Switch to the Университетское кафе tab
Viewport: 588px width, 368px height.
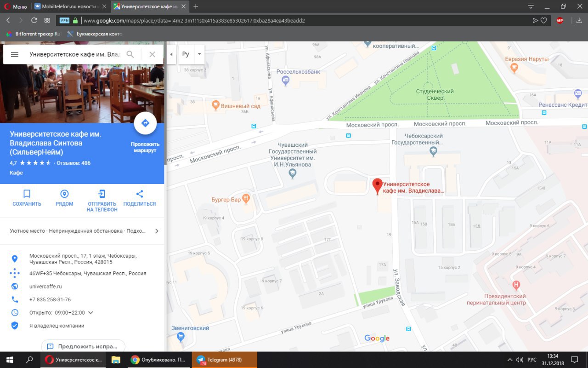click(150, 6)
